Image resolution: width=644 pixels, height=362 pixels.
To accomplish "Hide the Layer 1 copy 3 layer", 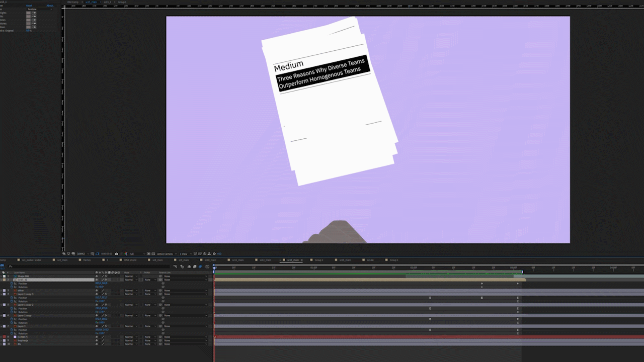I will point(97,294).
